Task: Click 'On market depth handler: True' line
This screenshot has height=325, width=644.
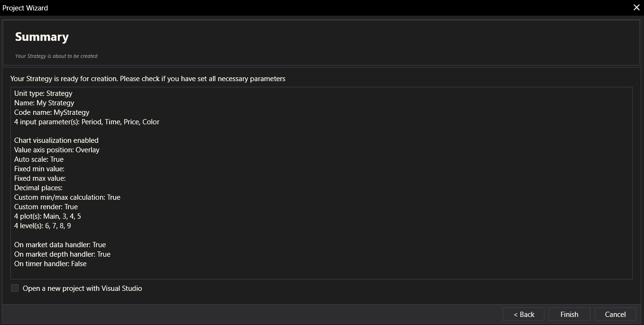Action: (x=62, y=254)
